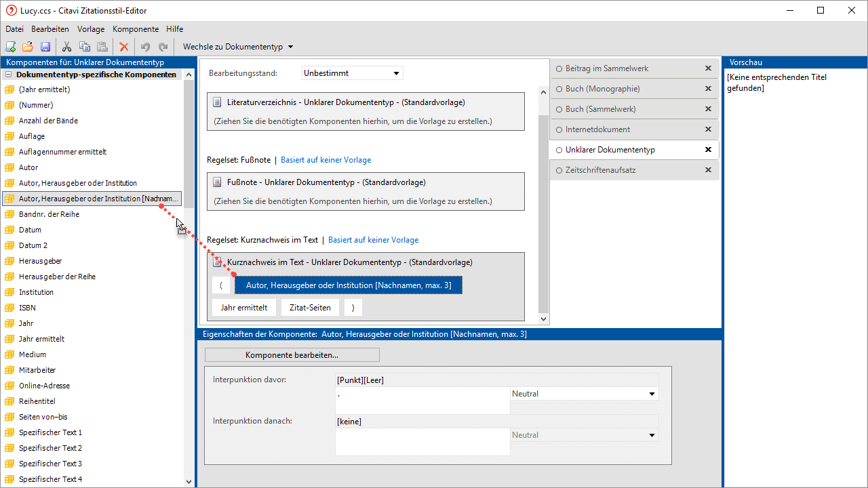Screen dimensions: 868x488
Task: Select the Beitrag im Sammelwerk radio button
Action: click(x=559, y=68)
